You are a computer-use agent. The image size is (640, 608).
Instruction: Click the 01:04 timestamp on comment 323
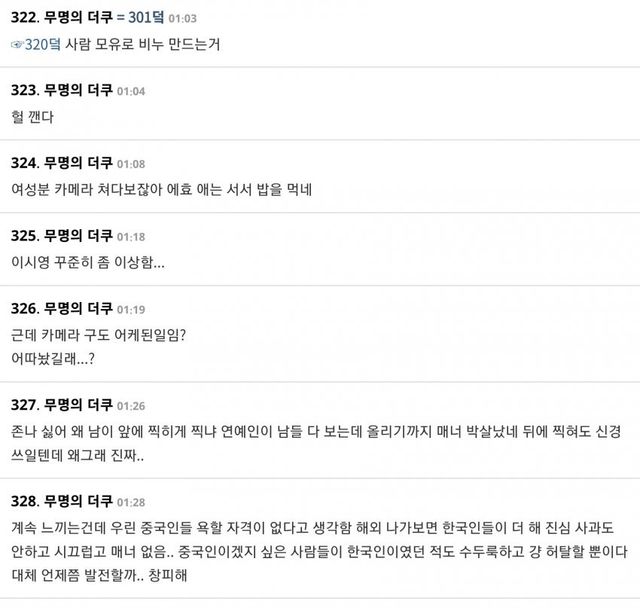tap(131, 91)
